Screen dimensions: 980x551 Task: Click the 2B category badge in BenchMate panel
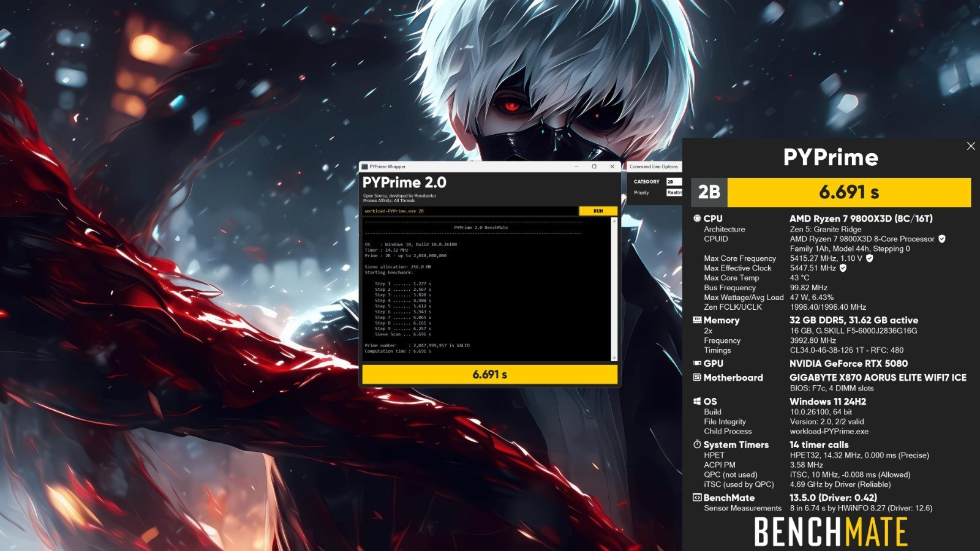pyautogui.click(x=709, y=192)
